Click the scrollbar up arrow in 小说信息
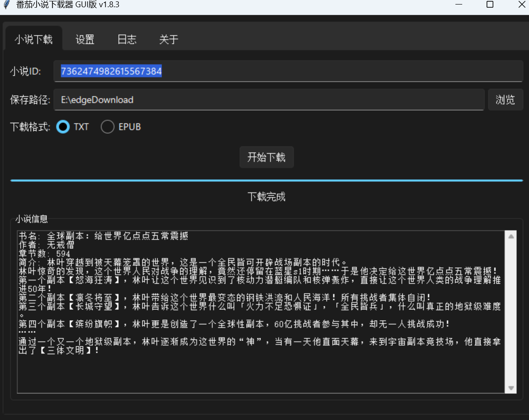Viewport: 529px width, 420px height. (x=511, y=236)
